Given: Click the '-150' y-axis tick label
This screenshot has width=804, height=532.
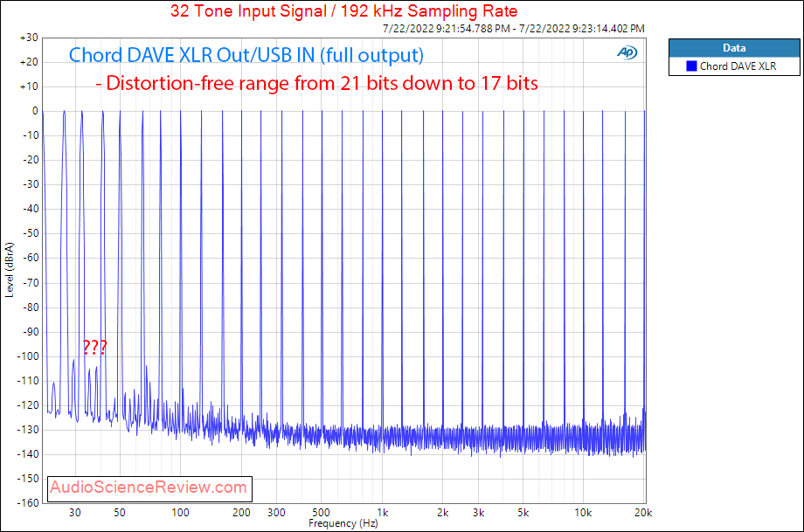Looking at the screenshot, I should pos(28,478).
